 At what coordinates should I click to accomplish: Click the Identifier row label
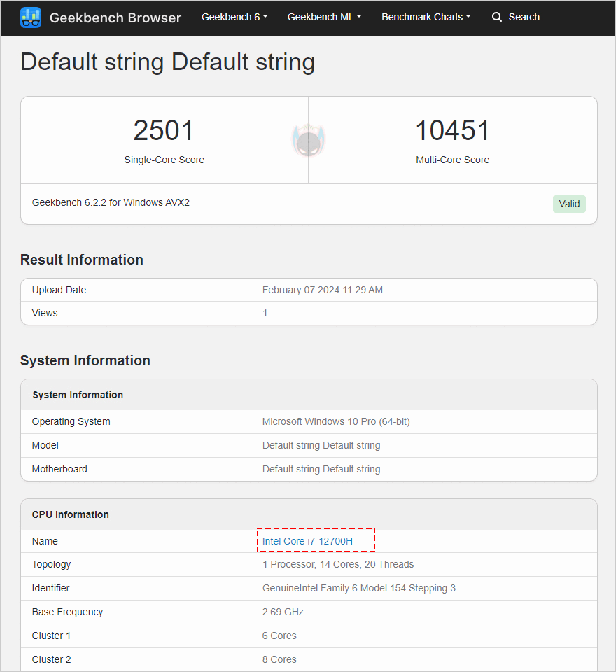click(50, 588)
